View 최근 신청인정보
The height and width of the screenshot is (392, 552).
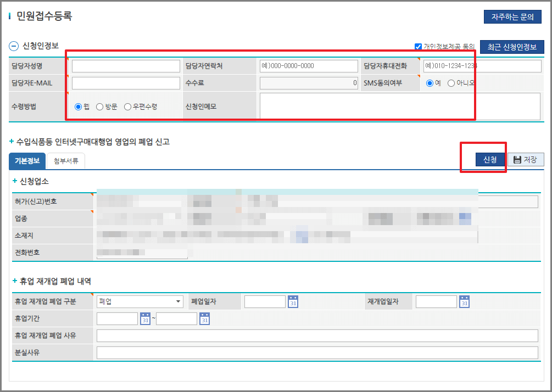click(x=511, y=47)
